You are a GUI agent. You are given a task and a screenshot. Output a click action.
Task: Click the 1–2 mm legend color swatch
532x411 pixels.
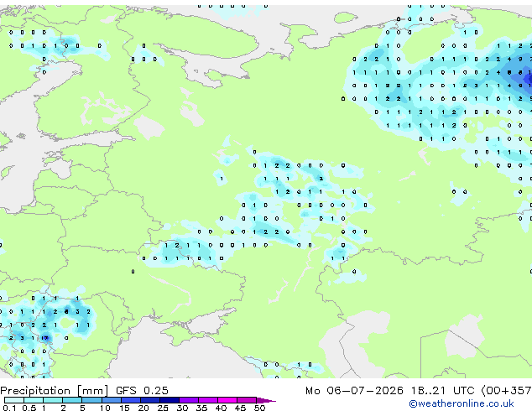(53, 400)
